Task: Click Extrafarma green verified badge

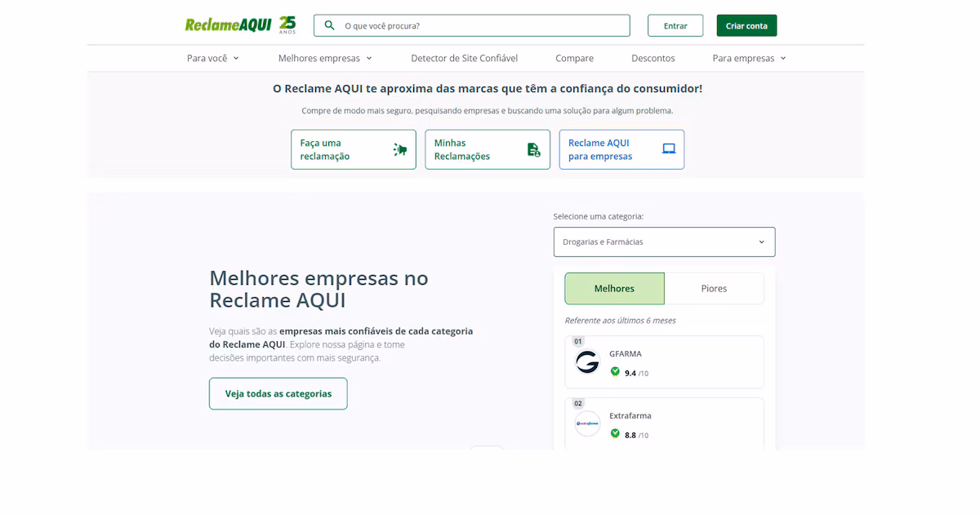Action: click(x=615, y=433)
